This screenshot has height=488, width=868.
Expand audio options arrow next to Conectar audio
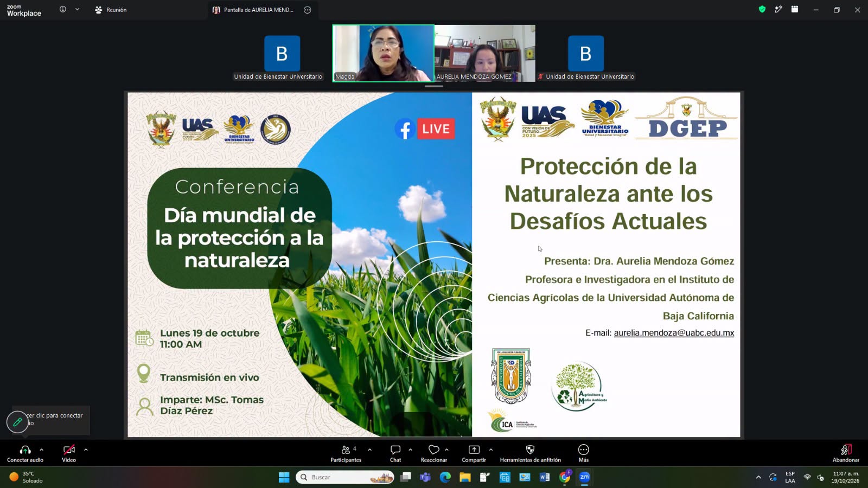pyautogui.click(x=41, y=450)
